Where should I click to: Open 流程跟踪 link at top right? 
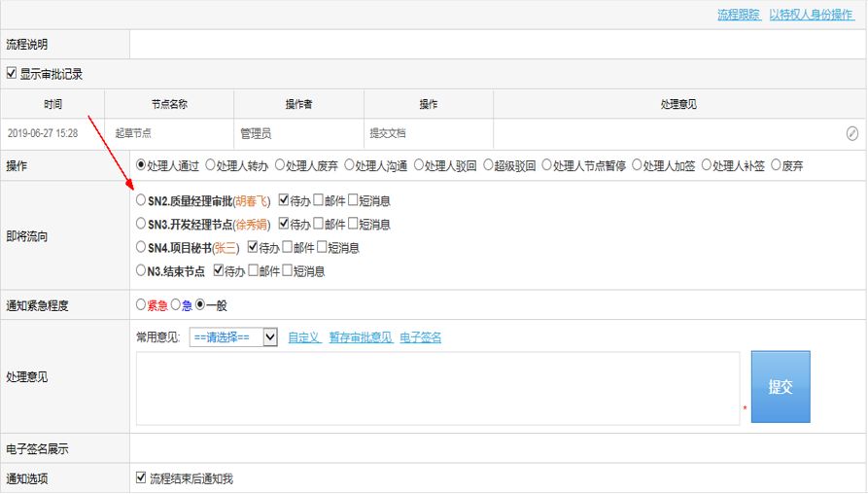tap(738, 15)
